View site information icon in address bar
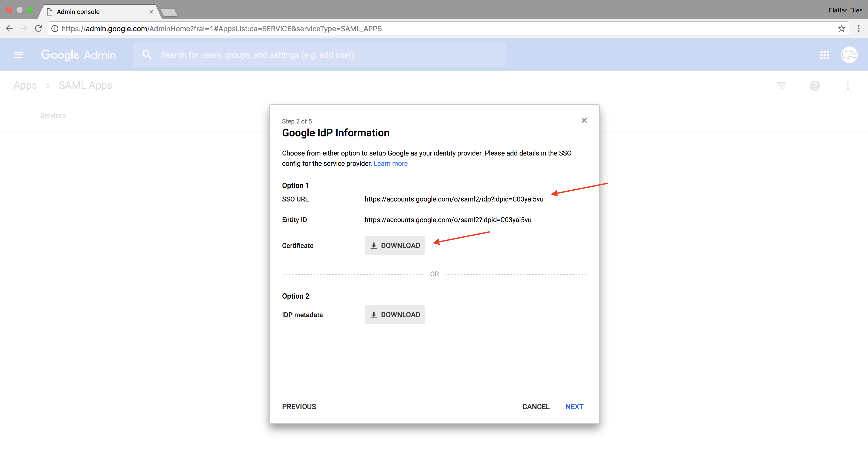The height and width of the screenshot is (450, 868). (55, 29)
